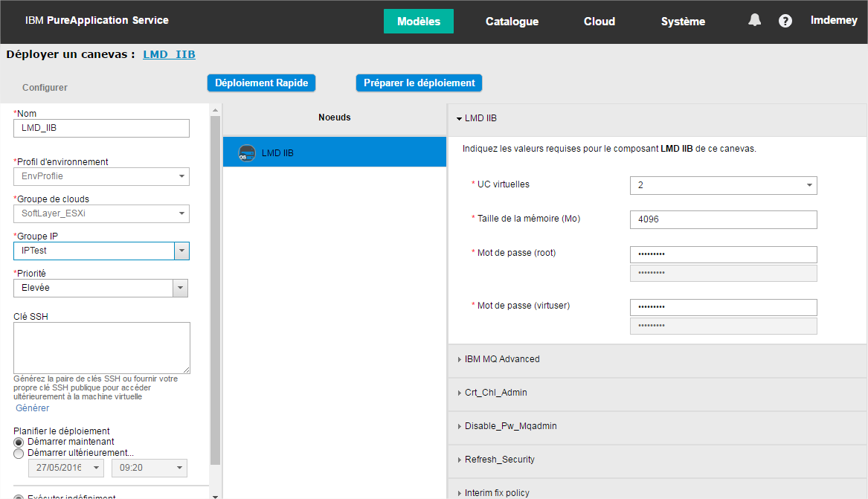Open the help question mark icon

tap(785, 21)
